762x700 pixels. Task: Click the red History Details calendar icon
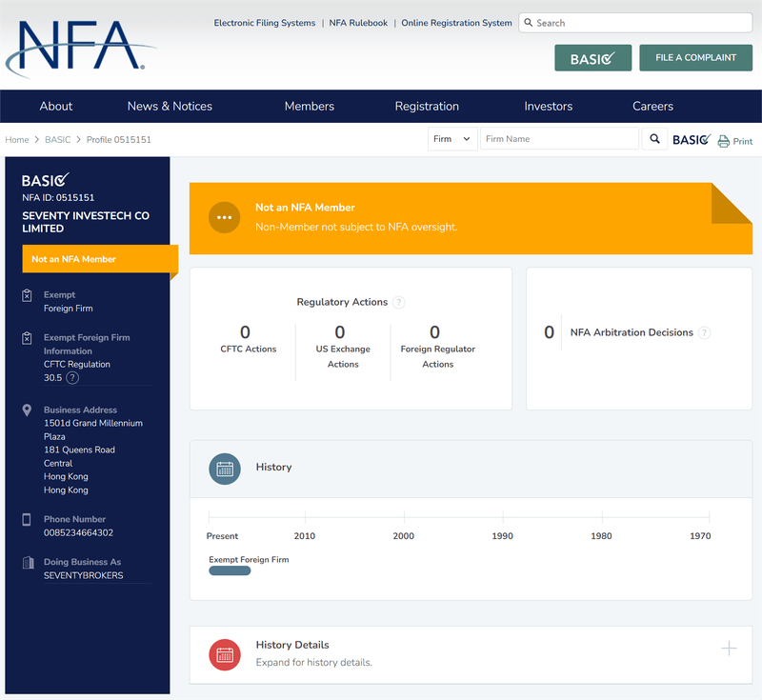(x=225, y=655)
